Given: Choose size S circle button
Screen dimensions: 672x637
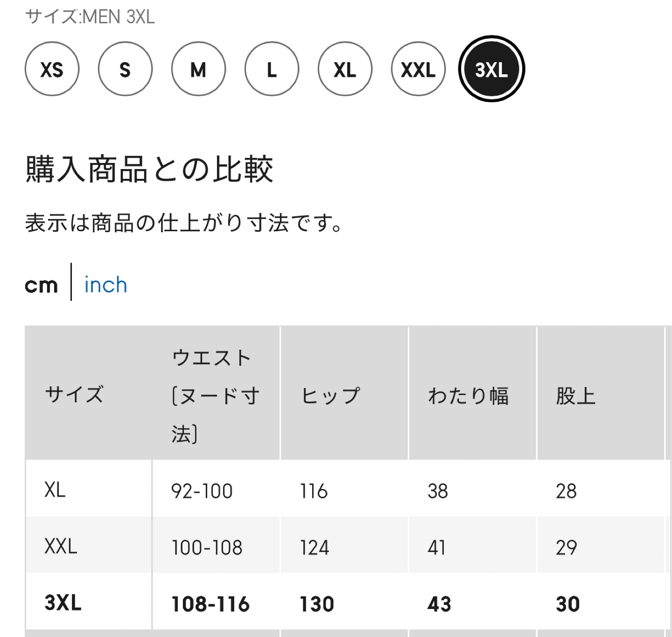Looking at the screenshot, I should pos(125,69).
